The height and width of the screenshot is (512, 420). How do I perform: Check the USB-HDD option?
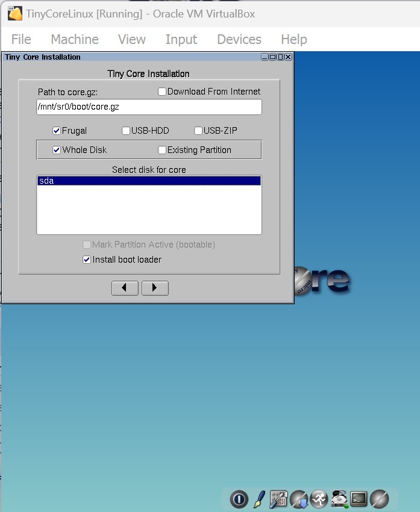point(126,131)
